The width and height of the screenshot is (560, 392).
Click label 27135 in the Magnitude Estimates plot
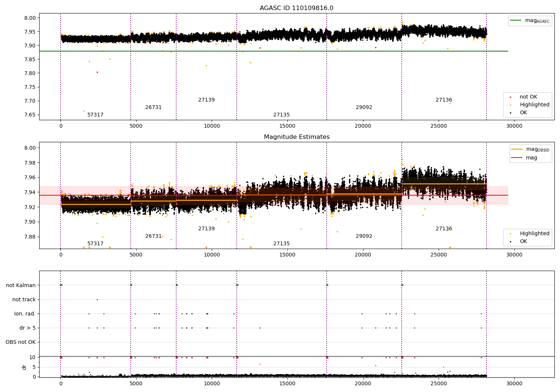[281, 244]
